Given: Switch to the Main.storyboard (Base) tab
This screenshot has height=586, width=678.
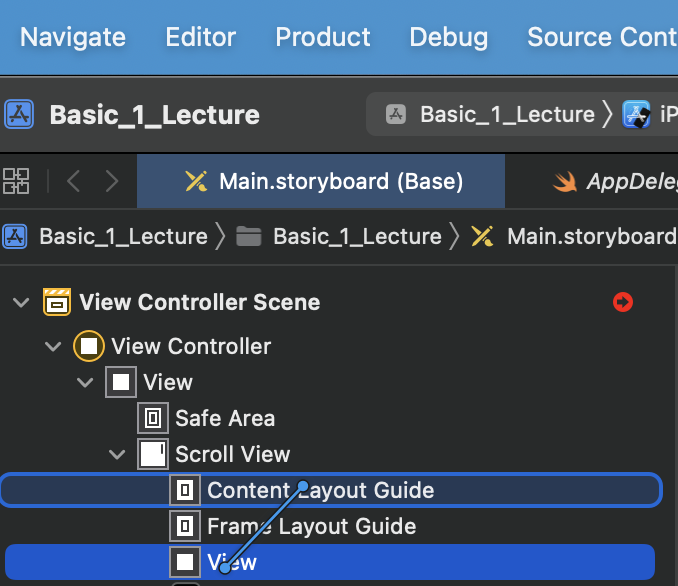Looking at the screenshot, I should (x=323, y=181).
